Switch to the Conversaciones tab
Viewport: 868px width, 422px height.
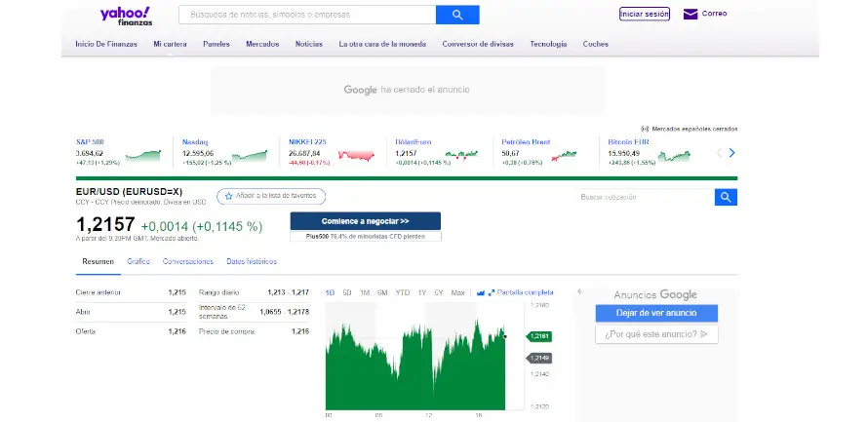(188, 261)
